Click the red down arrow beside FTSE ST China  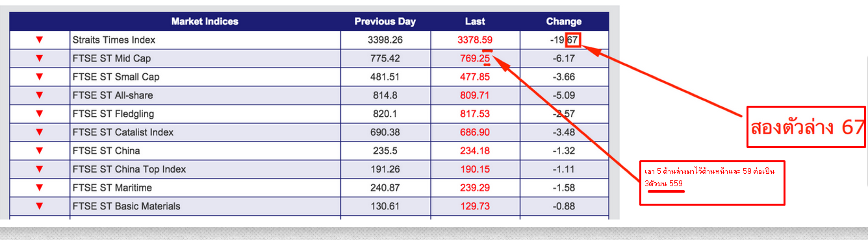click(x=40, y=151)
